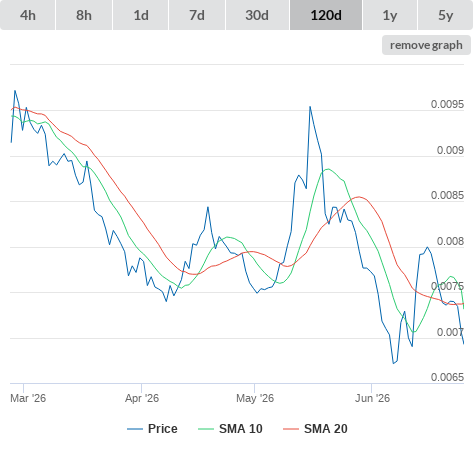Screen dimensions: 474x455
Task: Click the active 120d range tab
Action: point(326,15)
